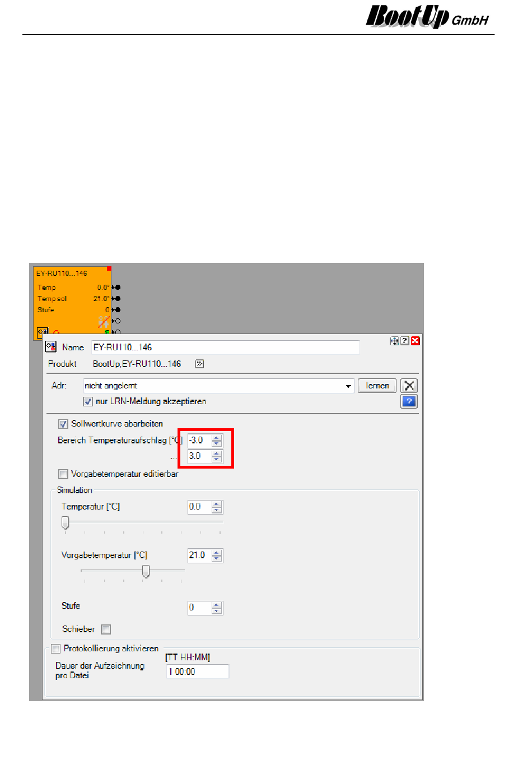The width and height of the screenshot is (532, 778).
Task: Click the 'Dauer der Aufzeichnung' field 1 00:00
Action: 198,672
